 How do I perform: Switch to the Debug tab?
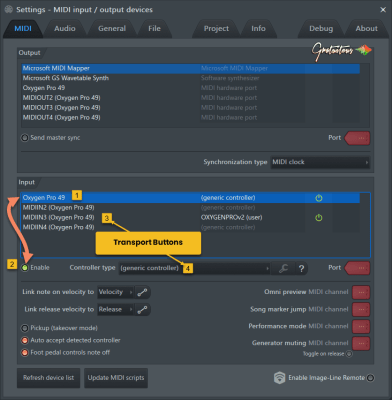(x=321, y=29)
